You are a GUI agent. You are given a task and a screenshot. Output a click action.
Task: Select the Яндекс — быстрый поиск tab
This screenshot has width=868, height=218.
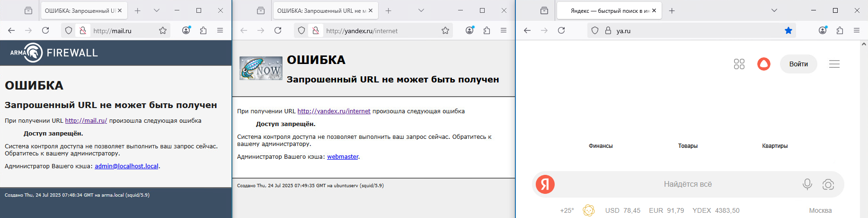click(x=609, y=10)
